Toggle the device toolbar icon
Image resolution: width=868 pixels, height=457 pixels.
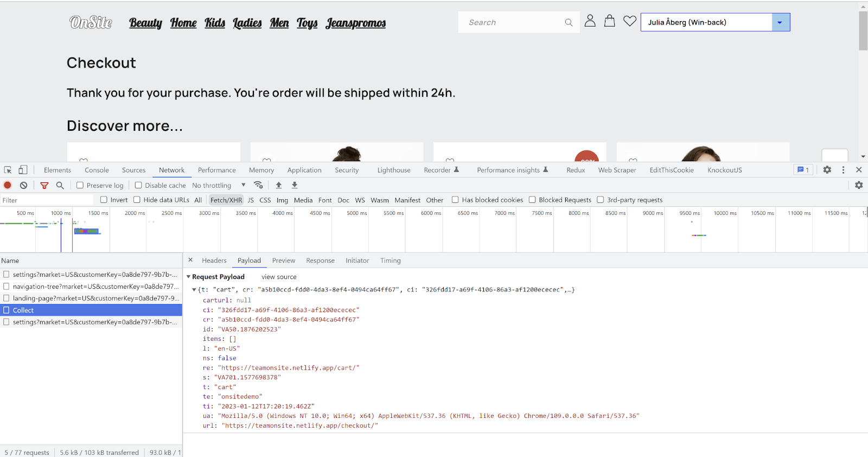click(x=23, y=170)
